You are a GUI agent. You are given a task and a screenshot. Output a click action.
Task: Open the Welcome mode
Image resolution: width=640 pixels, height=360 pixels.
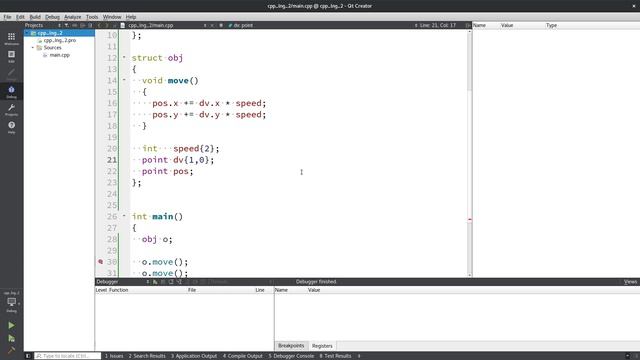pyautogui.click(x=11, y=38)
